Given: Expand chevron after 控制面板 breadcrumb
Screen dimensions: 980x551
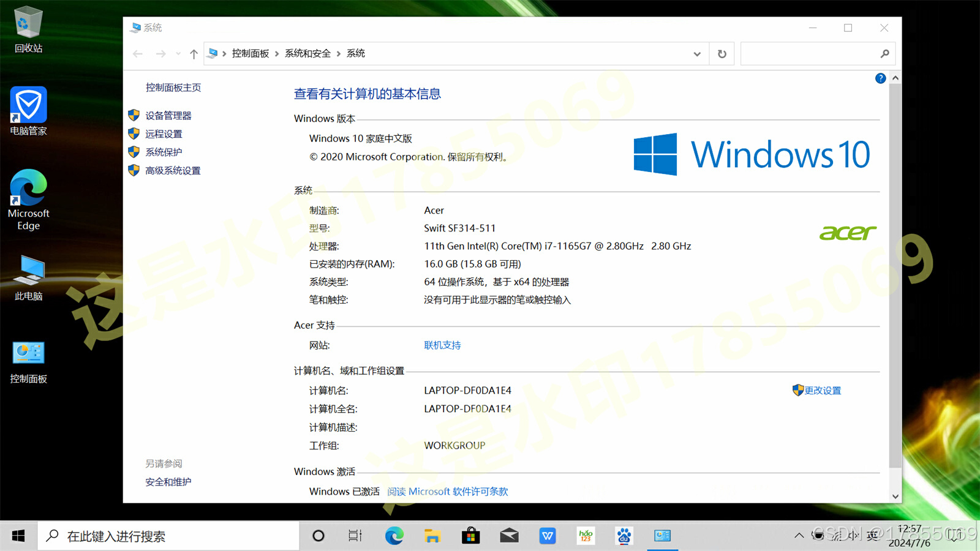Looking at the screenshot, I should (277, 54).
